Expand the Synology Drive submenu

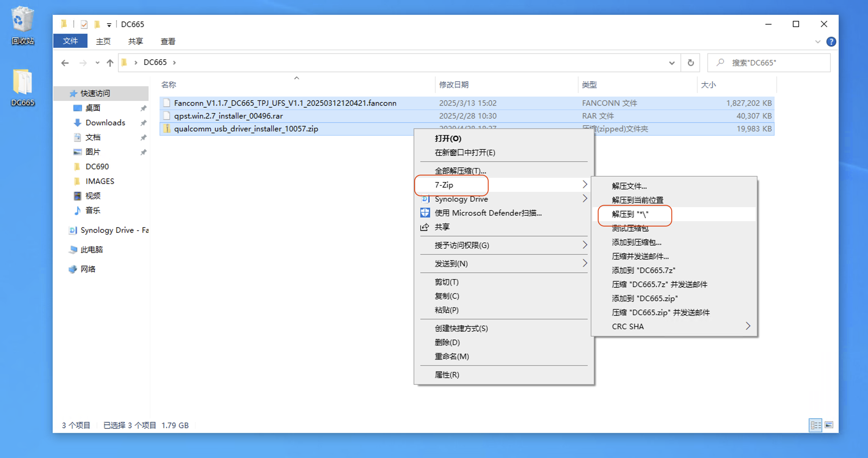coord(585,198)
